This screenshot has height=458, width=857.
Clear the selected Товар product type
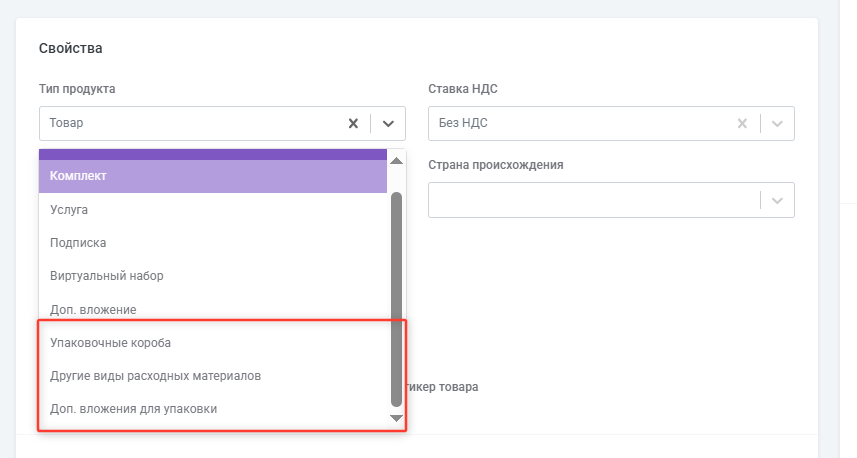point(353,124)
